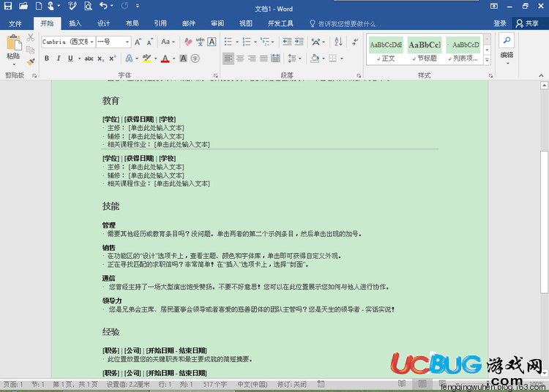Apply text effects outlined A icon
The image size is (549, 392).
point(129,59)
